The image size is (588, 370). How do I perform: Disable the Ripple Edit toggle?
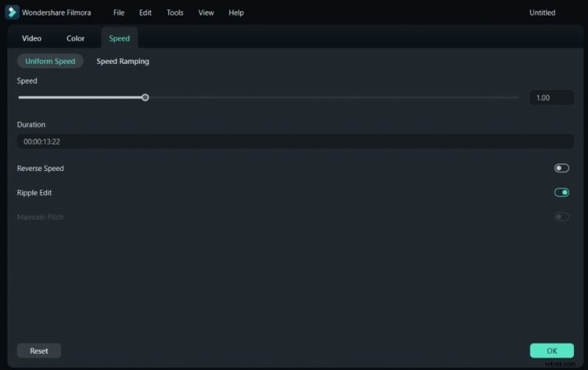[x=562, y=192]
